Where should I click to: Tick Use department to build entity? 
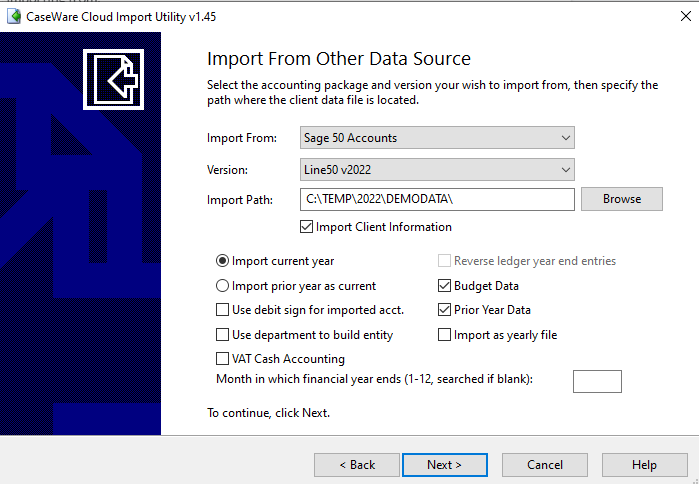(223, 335)
